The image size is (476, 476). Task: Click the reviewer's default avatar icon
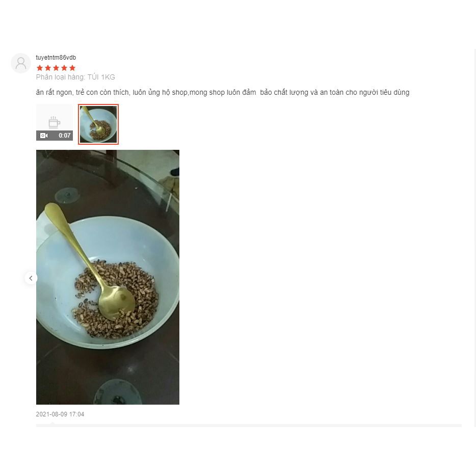21,63
